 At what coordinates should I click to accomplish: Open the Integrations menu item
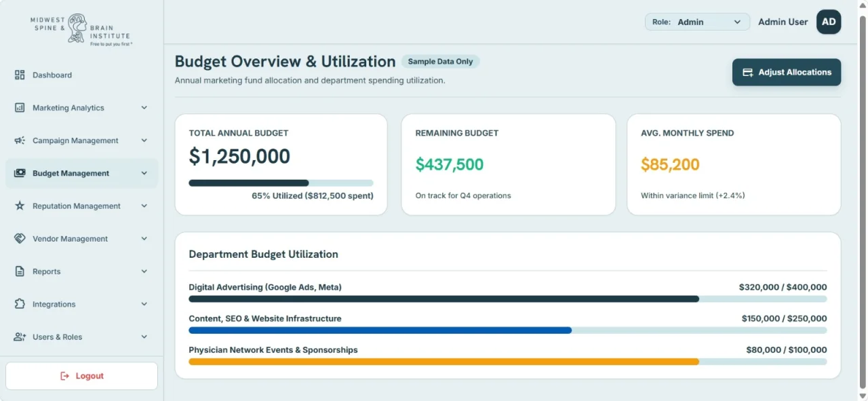point(81,304)
